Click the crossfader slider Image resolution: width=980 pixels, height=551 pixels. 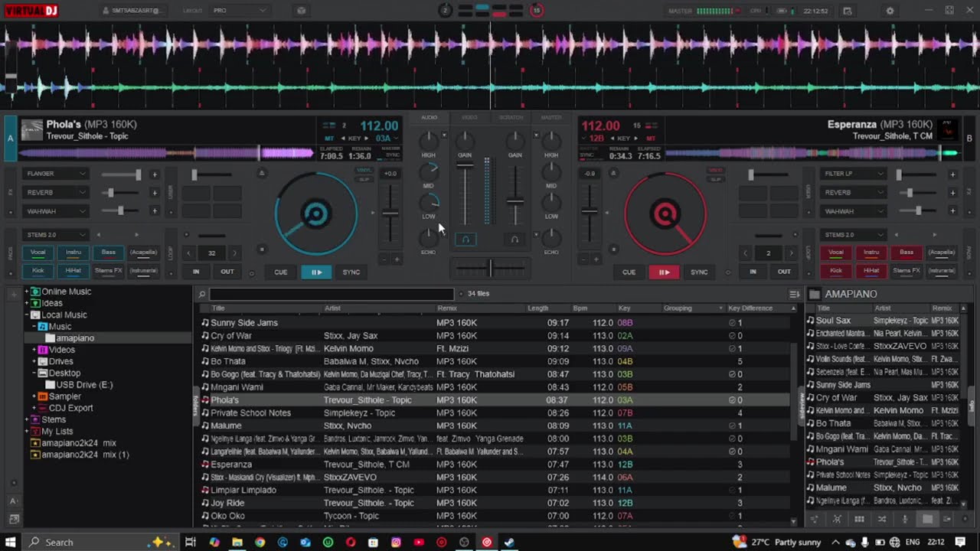click(x=490, y=268)
